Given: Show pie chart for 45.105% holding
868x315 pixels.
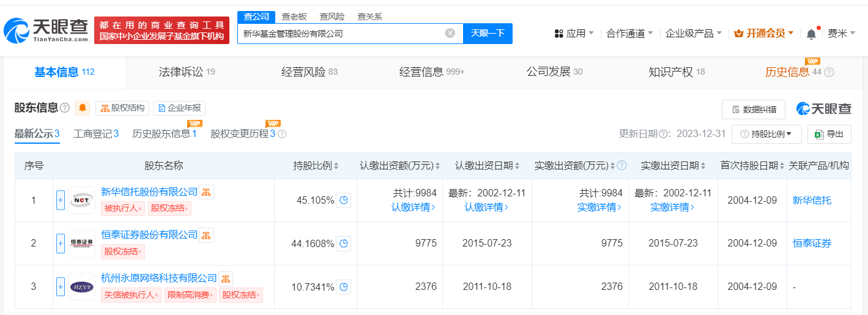Looking at the screenshot, I should [x=344, y=200].
